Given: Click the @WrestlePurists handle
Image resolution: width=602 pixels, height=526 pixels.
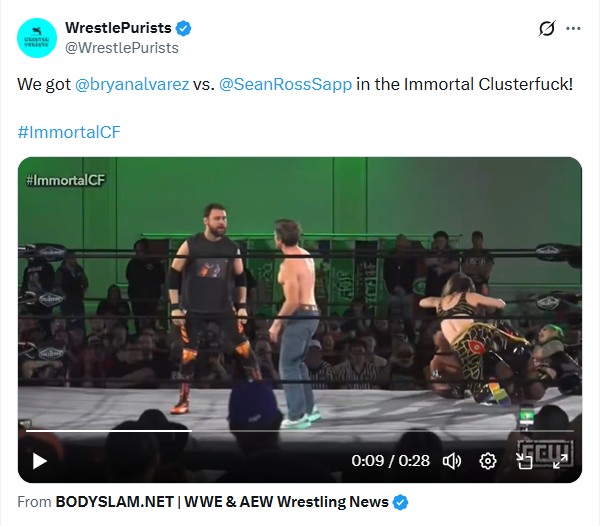Looking at the screenshot, I should (x=122, y=48).
